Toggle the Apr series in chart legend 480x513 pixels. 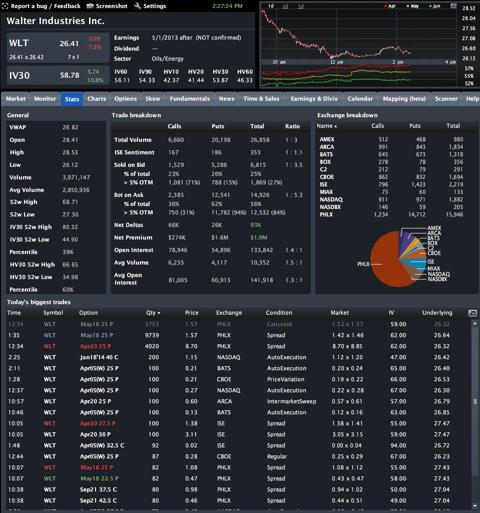[390, 6]
